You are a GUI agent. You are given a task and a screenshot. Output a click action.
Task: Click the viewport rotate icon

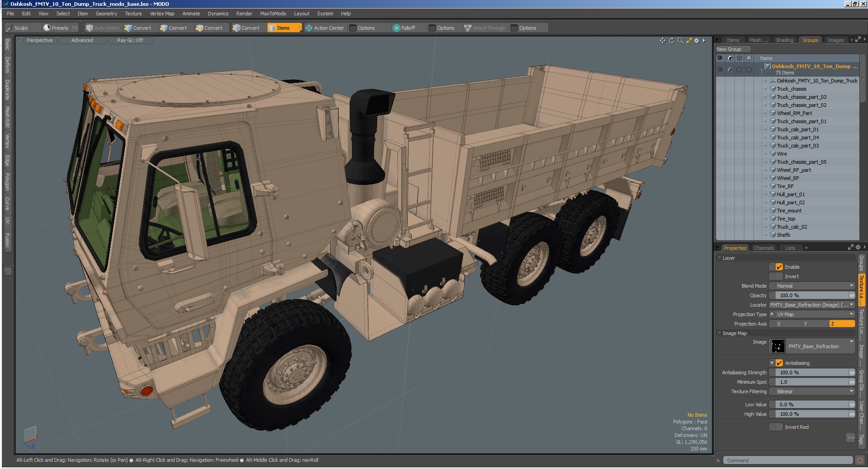[x=671, y=41]
